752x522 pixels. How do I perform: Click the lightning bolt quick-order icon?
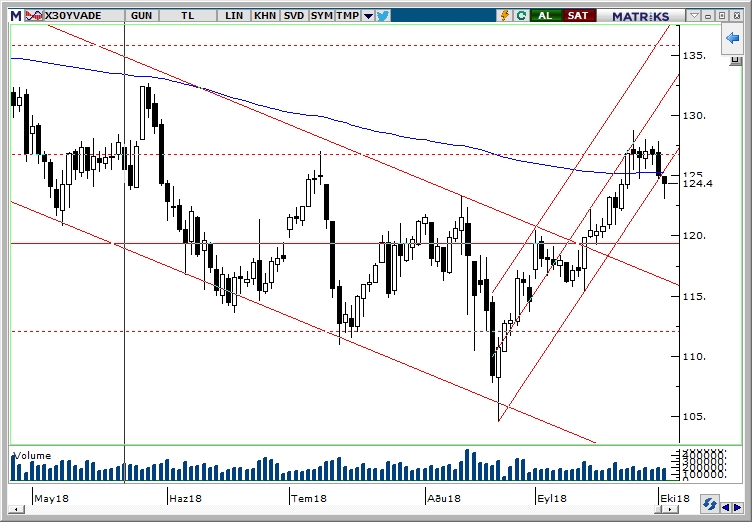[505, 16]
